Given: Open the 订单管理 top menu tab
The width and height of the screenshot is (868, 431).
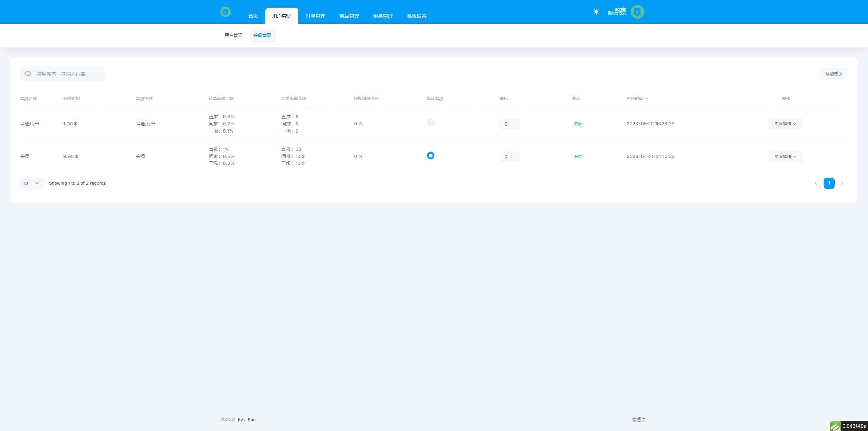Looking at the screenshot, I should (x=315, y=16).
